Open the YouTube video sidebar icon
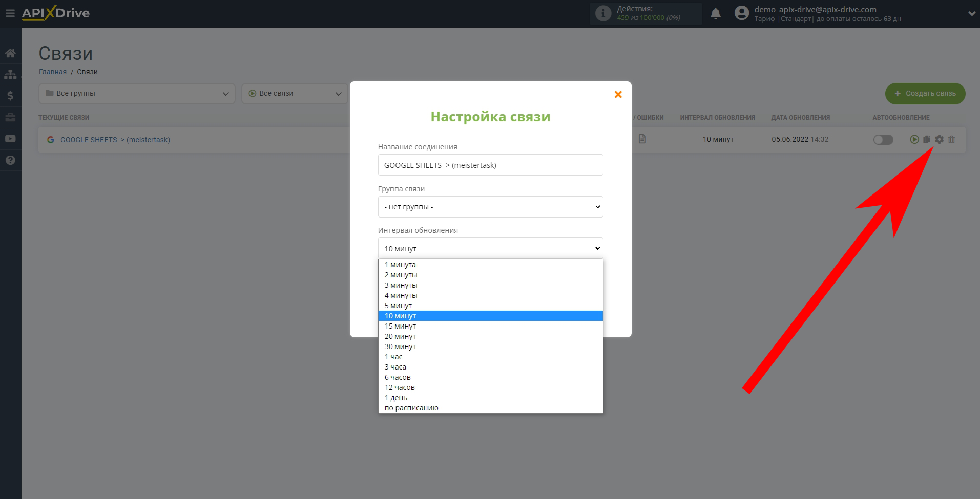Screen dimensions: 980x499 (10, 139)
